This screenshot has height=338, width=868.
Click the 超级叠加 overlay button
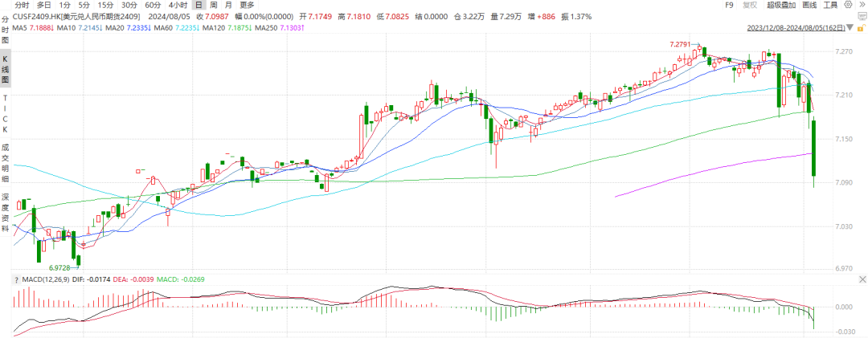click(780, 5)
